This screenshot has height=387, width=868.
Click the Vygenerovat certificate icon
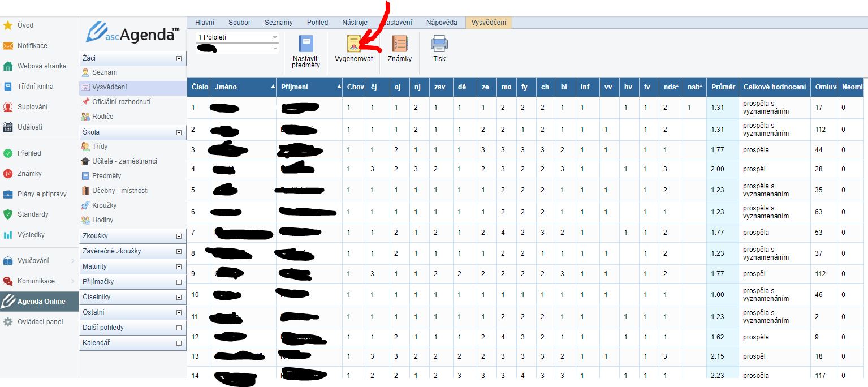[354, 44]
